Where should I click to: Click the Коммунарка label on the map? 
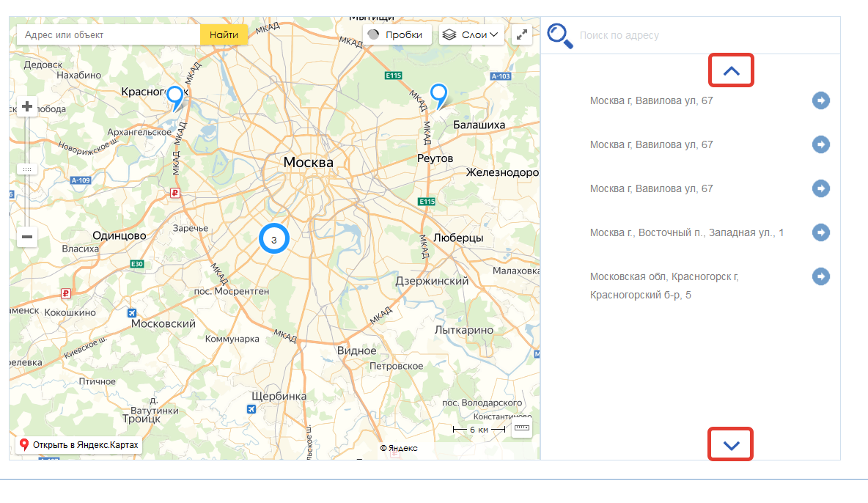coord(232,339)
